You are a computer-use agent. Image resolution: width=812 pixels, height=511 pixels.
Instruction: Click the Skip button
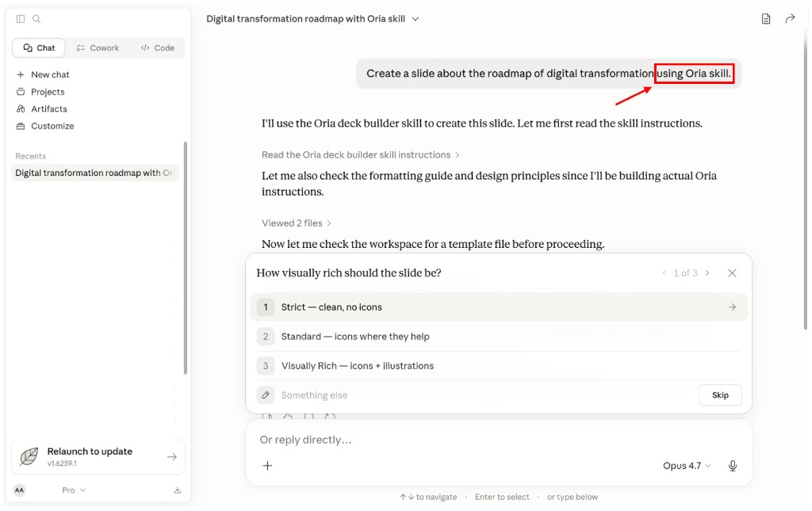pyautogui.click(x=720, y=395)
